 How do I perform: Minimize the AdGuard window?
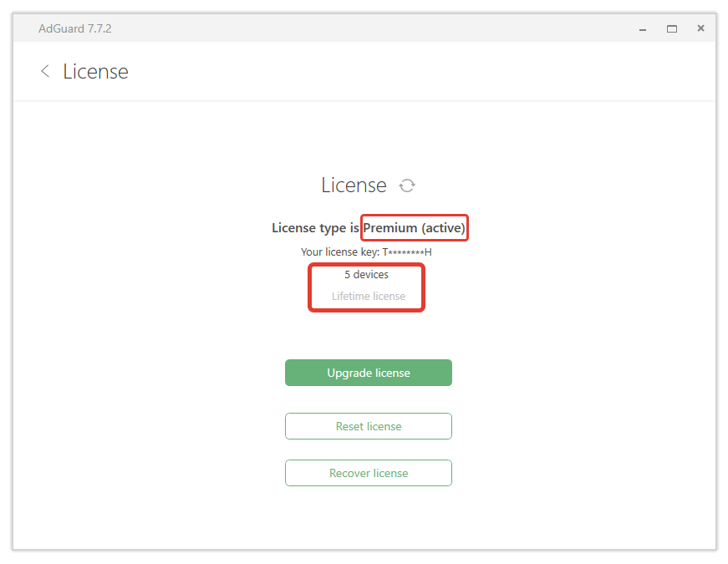tap(643, 29)
